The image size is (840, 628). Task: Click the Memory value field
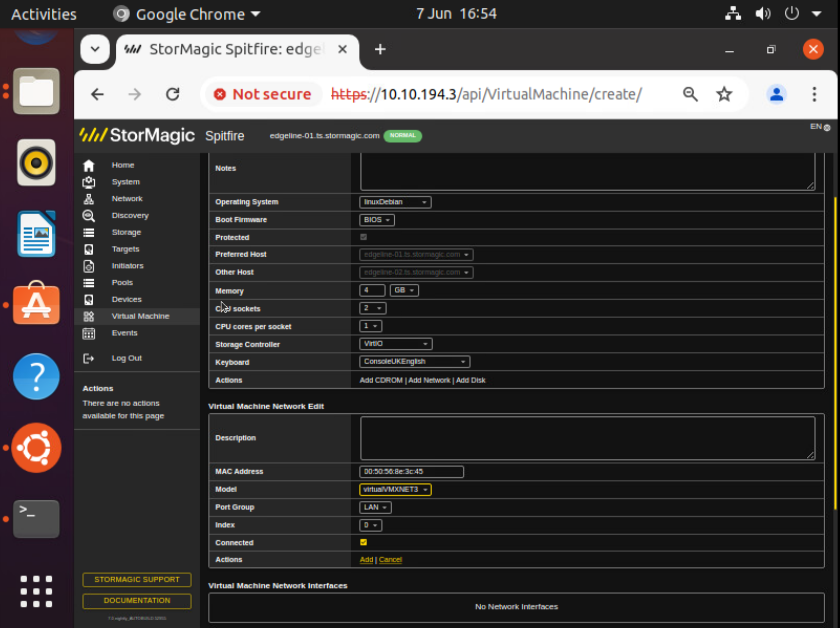pos(372,290)
